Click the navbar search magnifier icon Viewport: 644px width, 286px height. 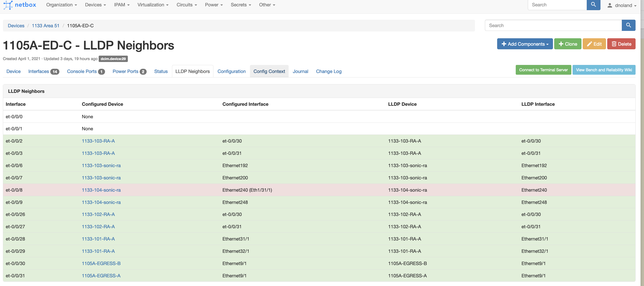593,5
